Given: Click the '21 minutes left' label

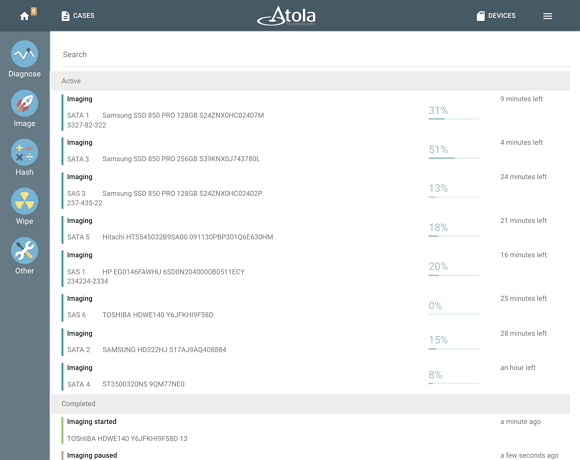Looking at the screenshot, I should 523,220.
